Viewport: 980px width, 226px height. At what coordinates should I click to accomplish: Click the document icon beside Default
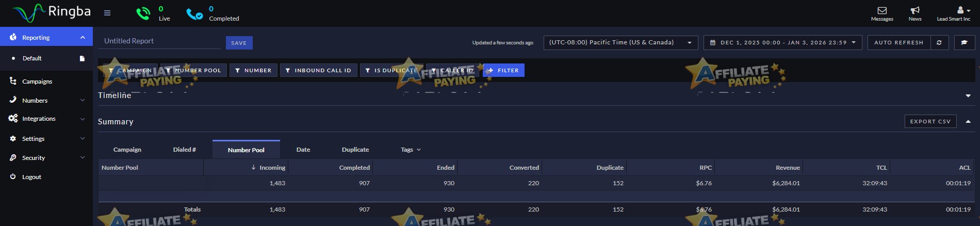point(82,58)
